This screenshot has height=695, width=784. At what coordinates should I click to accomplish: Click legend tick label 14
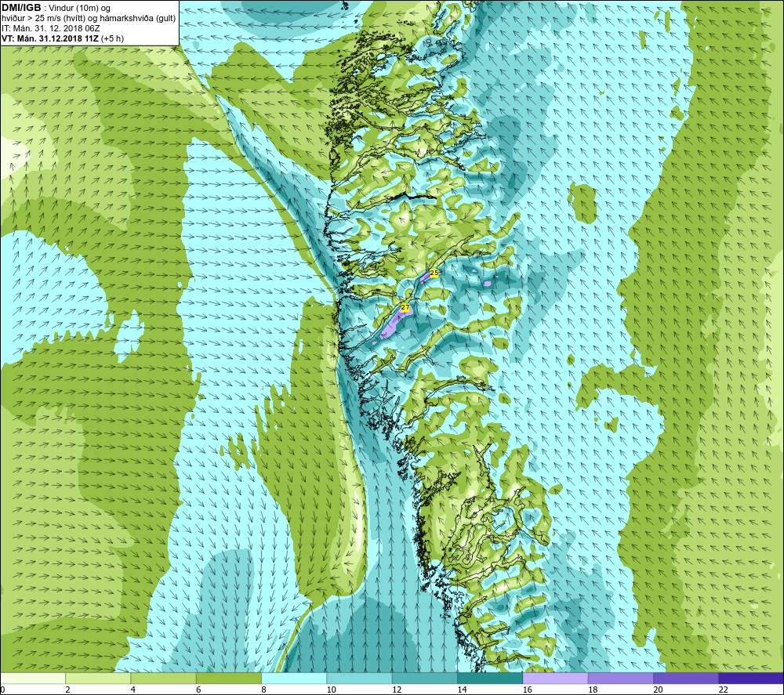click(x=462, y=690)
